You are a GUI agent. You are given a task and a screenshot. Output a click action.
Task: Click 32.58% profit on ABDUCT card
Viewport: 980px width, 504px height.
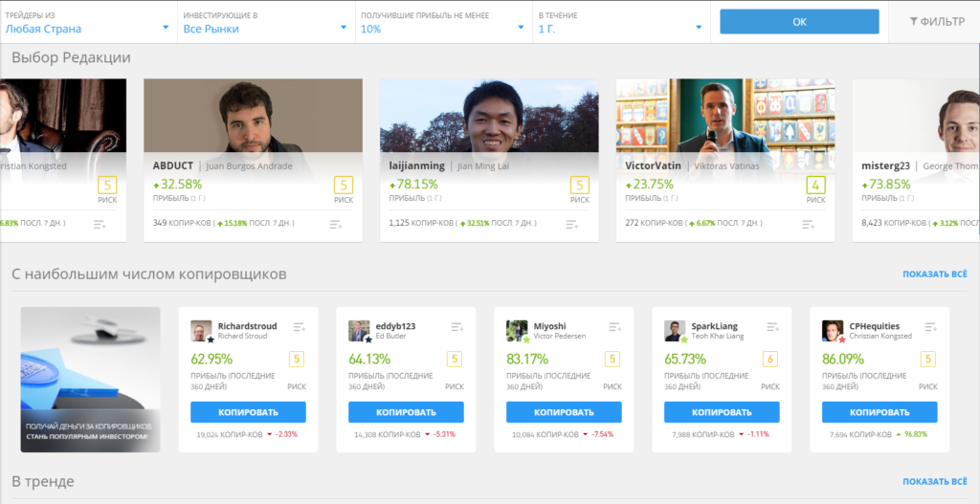(x=181, y=185)
